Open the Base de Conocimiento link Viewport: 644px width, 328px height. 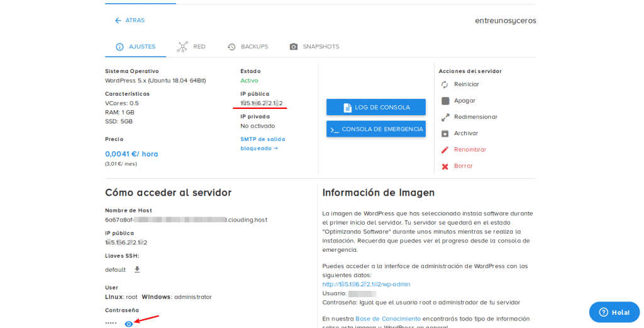click(x=388, y=319)
